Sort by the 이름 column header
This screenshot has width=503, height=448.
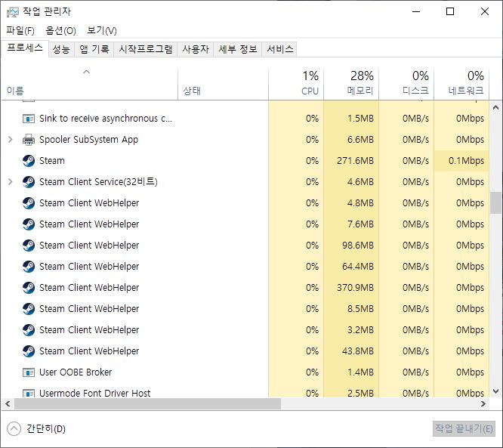coord(89,84)
